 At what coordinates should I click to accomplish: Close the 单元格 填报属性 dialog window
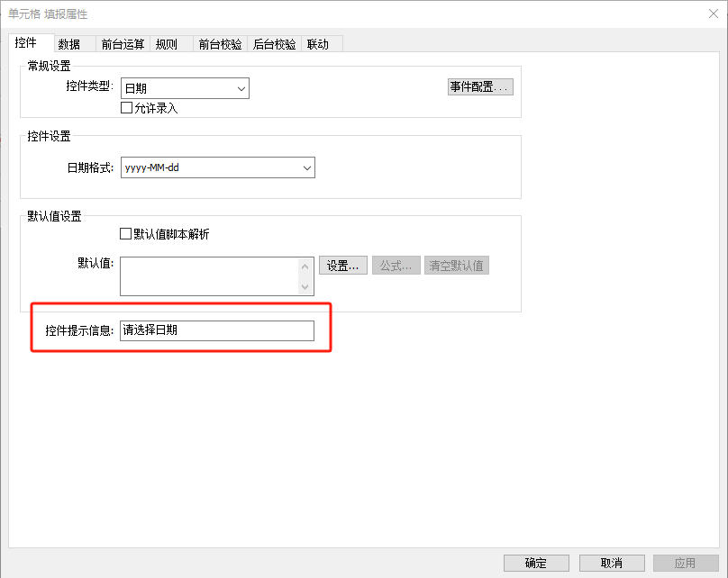coord(707,14)
